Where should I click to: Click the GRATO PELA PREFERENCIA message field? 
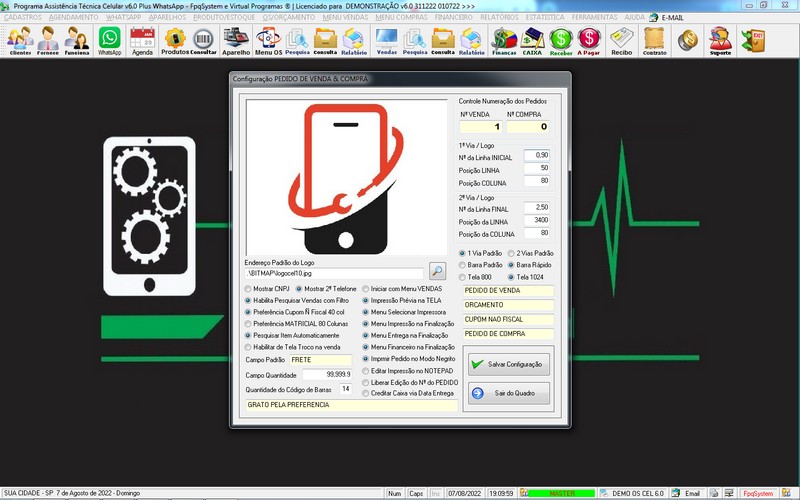[x=352, y=405]
